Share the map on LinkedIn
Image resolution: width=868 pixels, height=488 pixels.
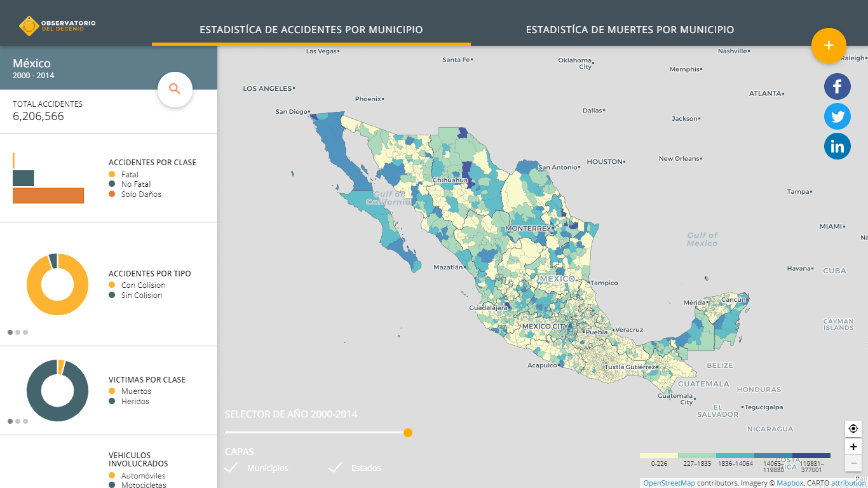tap(837, 147)
